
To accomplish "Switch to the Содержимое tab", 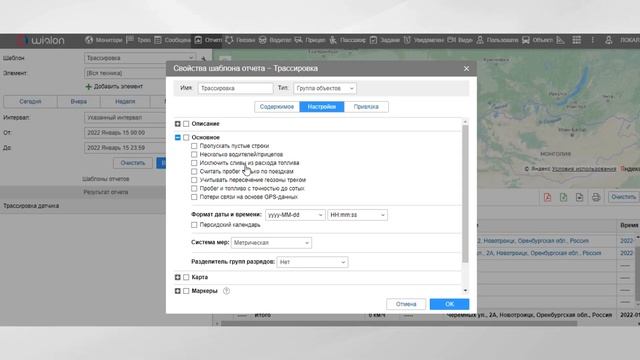I will tap(277, 107).
